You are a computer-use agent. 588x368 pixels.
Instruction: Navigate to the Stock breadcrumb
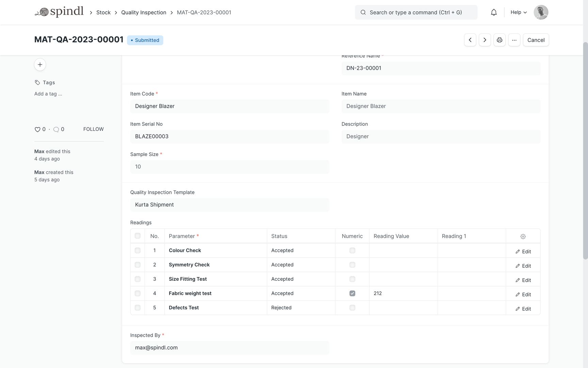tap(103, 12)
